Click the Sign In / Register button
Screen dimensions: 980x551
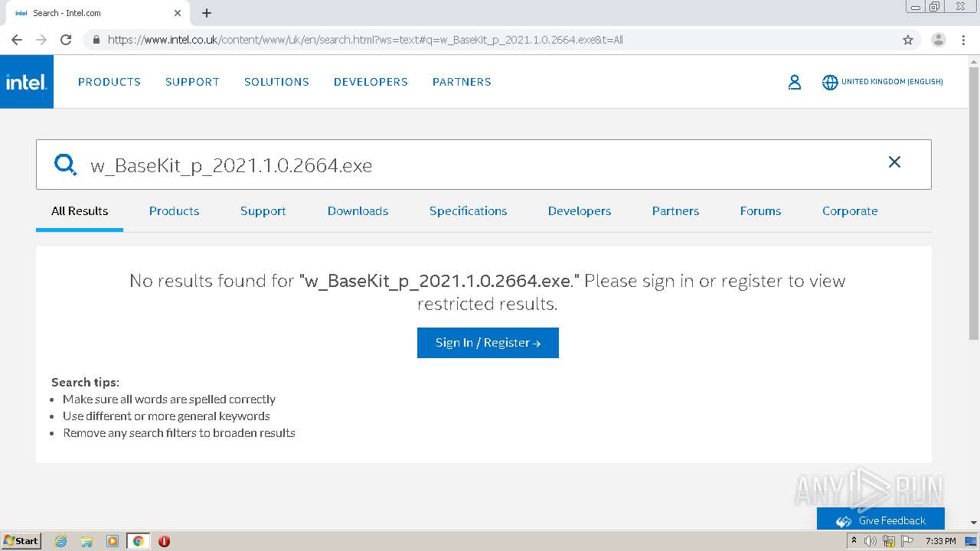(x=488, y=343)
